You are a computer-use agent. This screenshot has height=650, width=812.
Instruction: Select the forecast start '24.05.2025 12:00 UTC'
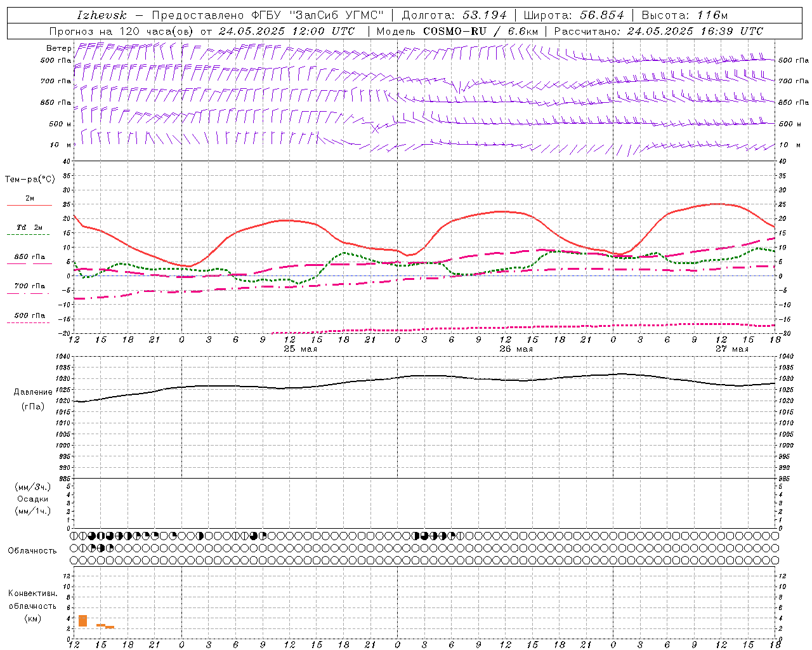(287, 31)
